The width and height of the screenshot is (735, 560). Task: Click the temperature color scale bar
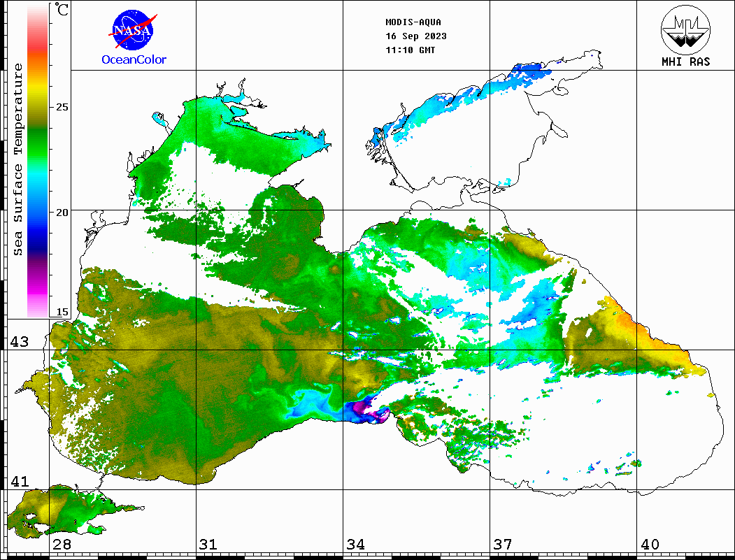click(x=38, y=161)
